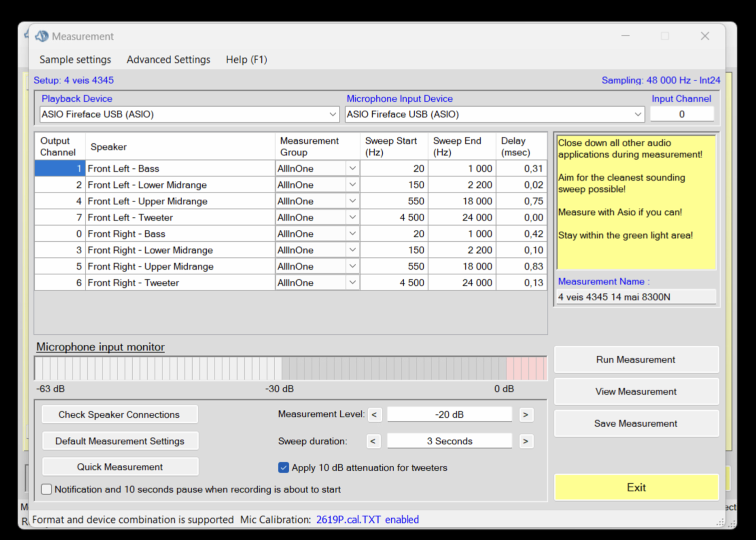Expand the Microphone Input Device dropdown
Image resolution: width=756 pixels, height=540 pixels.
click(x=638, y=114)
